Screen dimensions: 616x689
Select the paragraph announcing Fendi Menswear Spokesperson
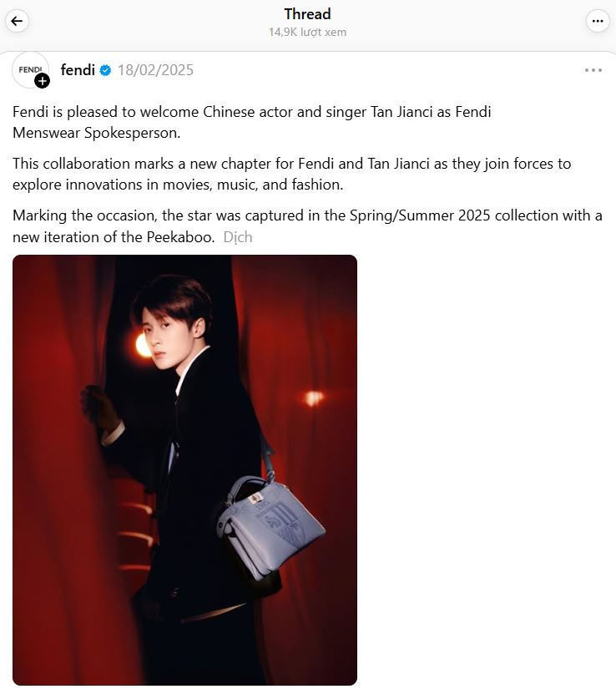click(251, 122)
